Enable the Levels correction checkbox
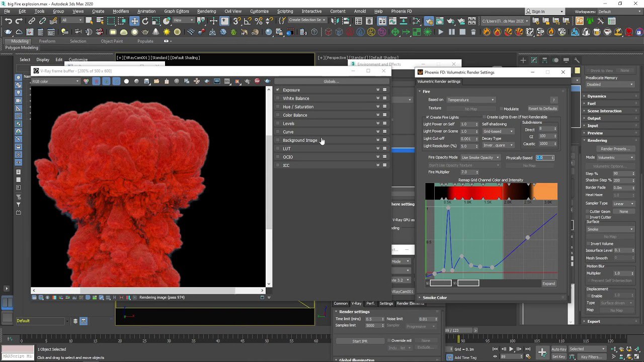The height and width of the screenshot is (362, 644). pos(278,123)
